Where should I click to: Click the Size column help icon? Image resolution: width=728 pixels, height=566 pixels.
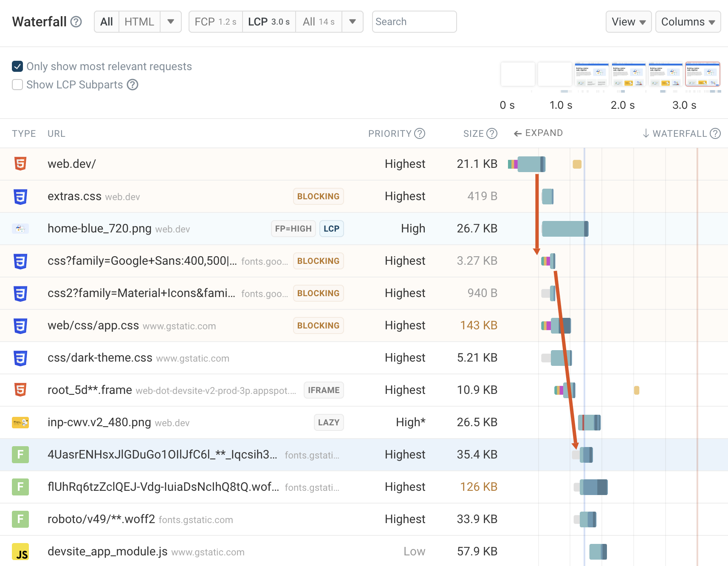click(x=492, y=133)
